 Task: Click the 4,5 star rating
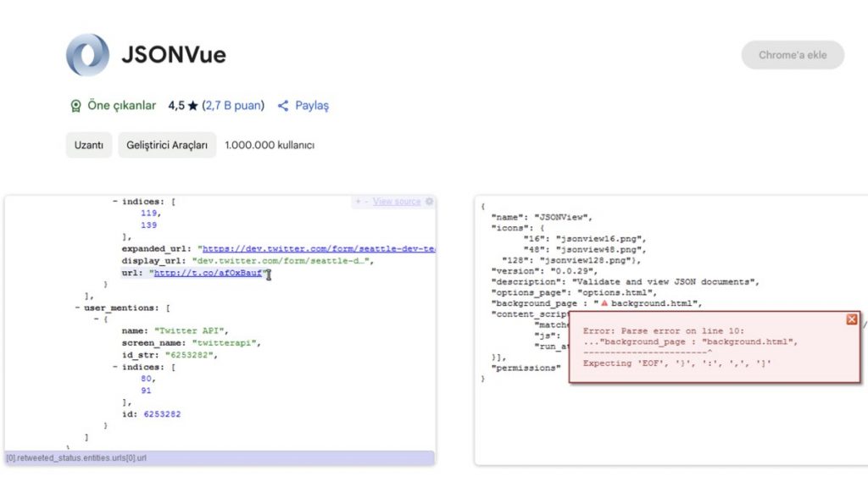click(x=183, y=106)
